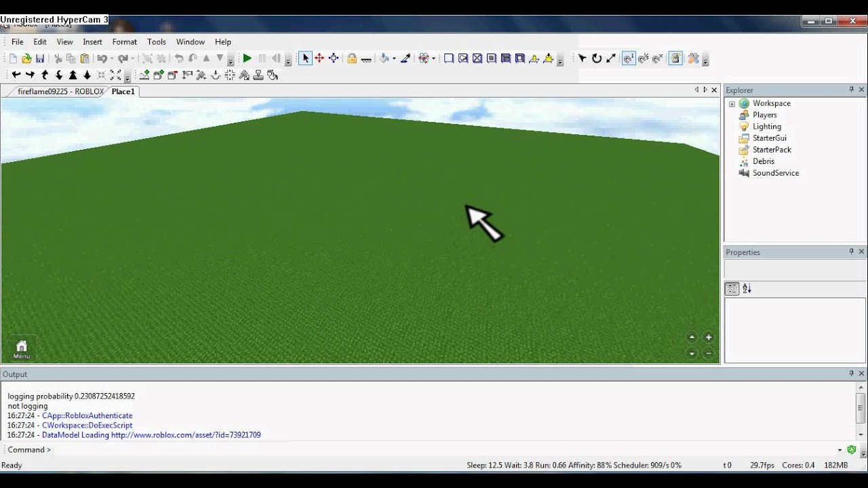Open Material tool dropdown arrow
The height and width of the screenshot is (488, 868).
click(433, 59)
